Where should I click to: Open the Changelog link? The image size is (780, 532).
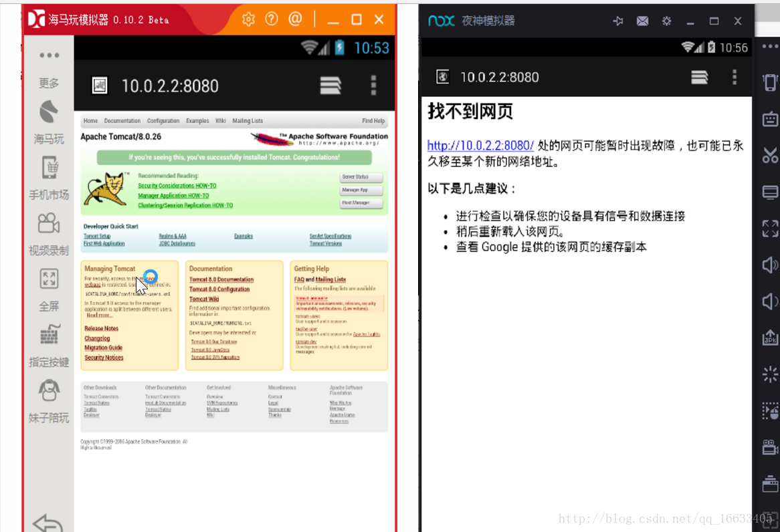point(97,338)
